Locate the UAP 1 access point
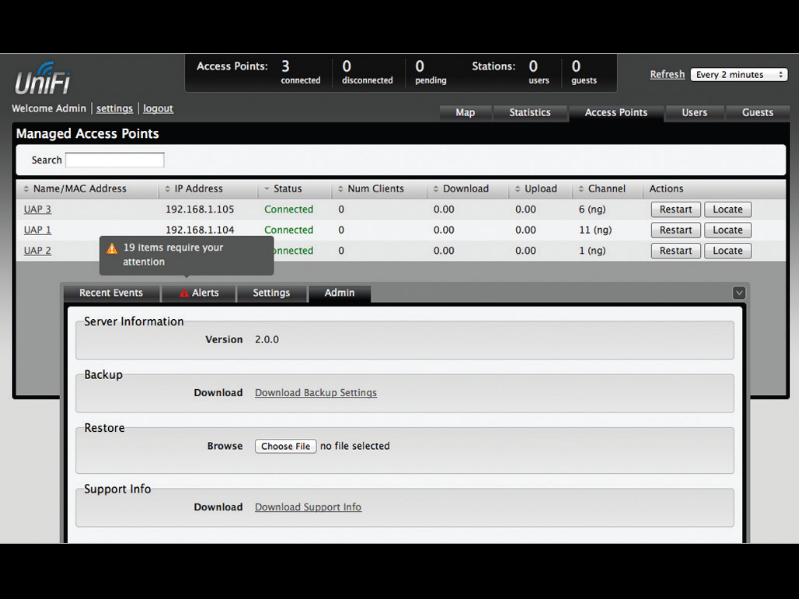Image resolution: width=800 pixels, height=600 pixels. [728, 230]
